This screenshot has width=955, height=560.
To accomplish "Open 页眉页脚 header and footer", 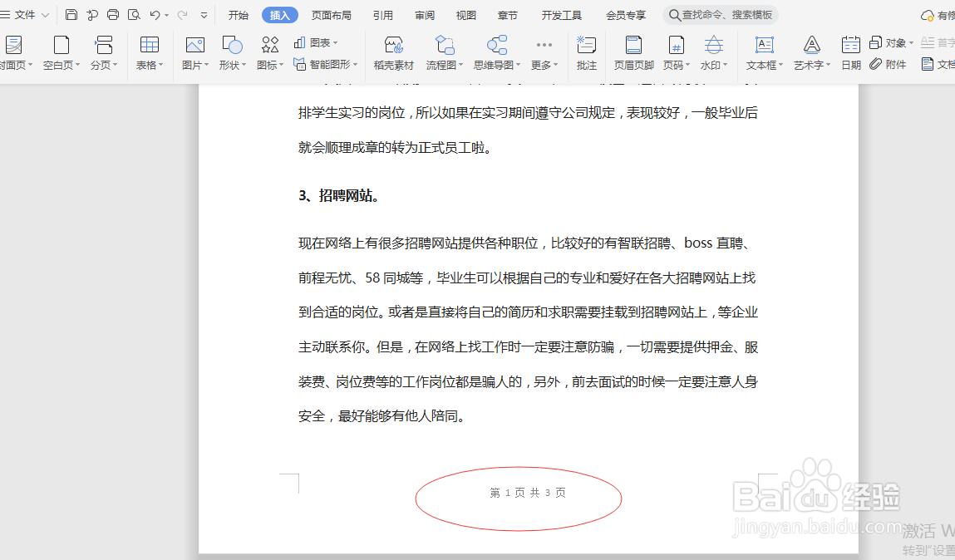I will [633, 53].
